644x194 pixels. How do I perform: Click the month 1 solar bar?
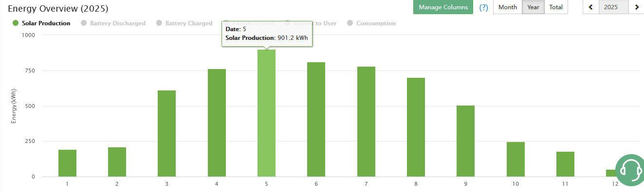click(x=67, y=163)
